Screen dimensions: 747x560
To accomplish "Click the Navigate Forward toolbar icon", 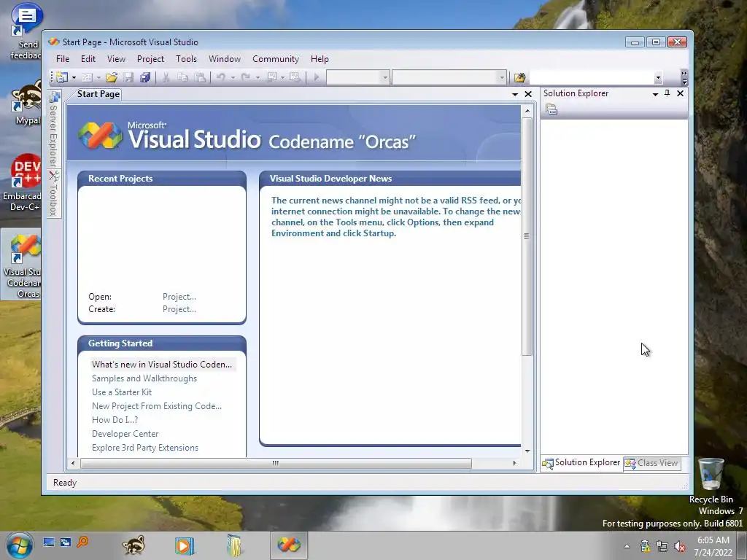I will [x=295, y=77].
